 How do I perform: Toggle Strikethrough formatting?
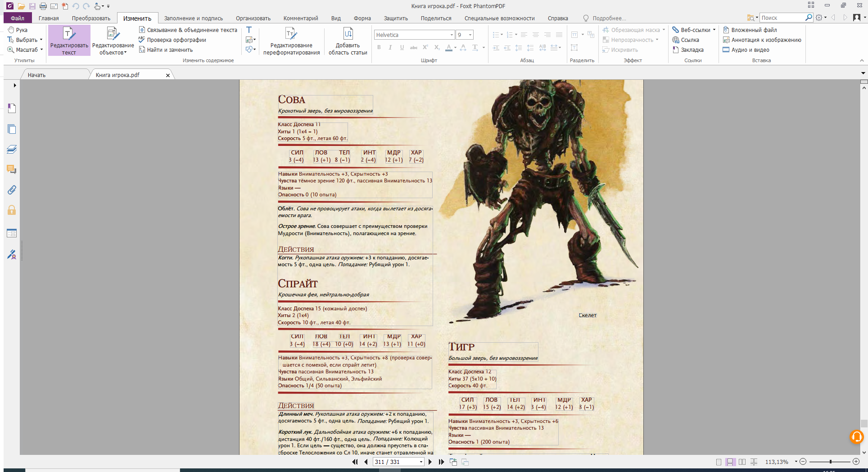[413, 47]
